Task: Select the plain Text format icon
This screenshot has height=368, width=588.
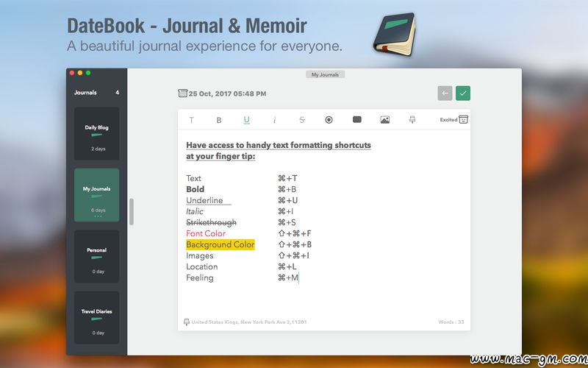Action: tap(192, 120)
